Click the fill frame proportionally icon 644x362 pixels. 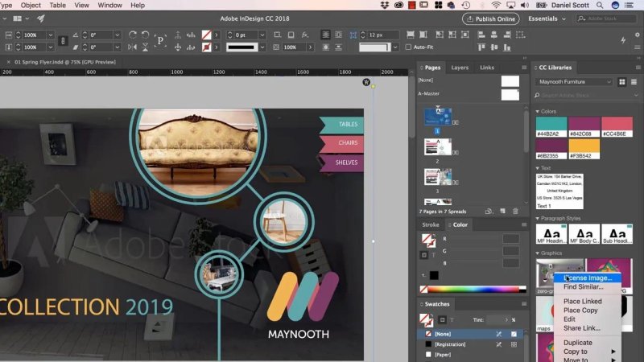point(410,35)
